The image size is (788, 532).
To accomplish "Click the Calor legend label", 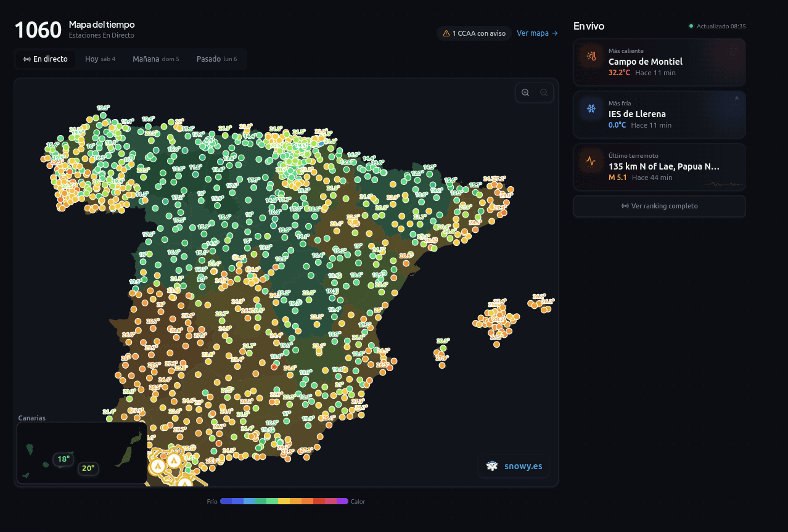I will 358,502.
